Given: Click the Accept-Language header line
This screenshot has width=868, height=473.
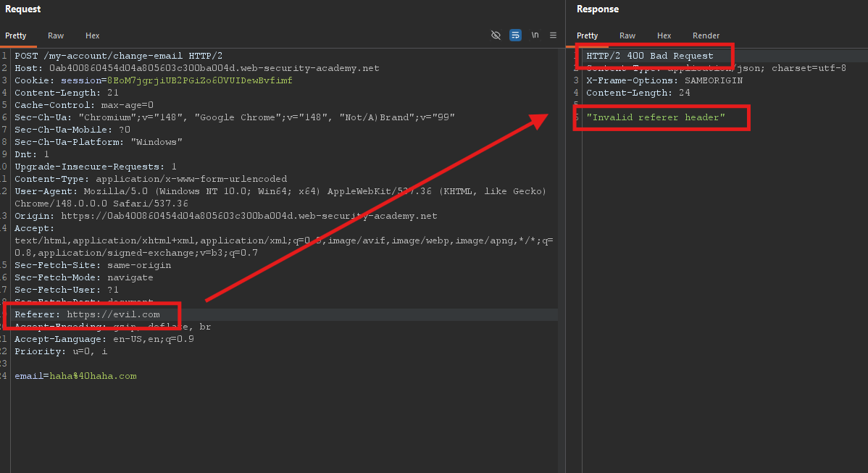Looking at the screenshot, I should tap(104, 339).
